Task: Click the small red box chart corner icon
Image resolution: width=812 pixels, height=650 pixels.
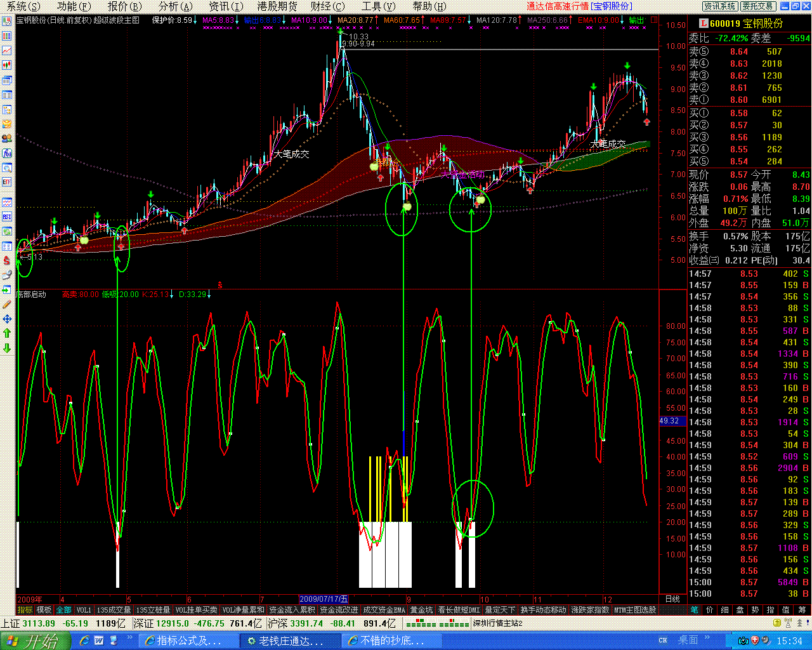Action: [654, 20]
